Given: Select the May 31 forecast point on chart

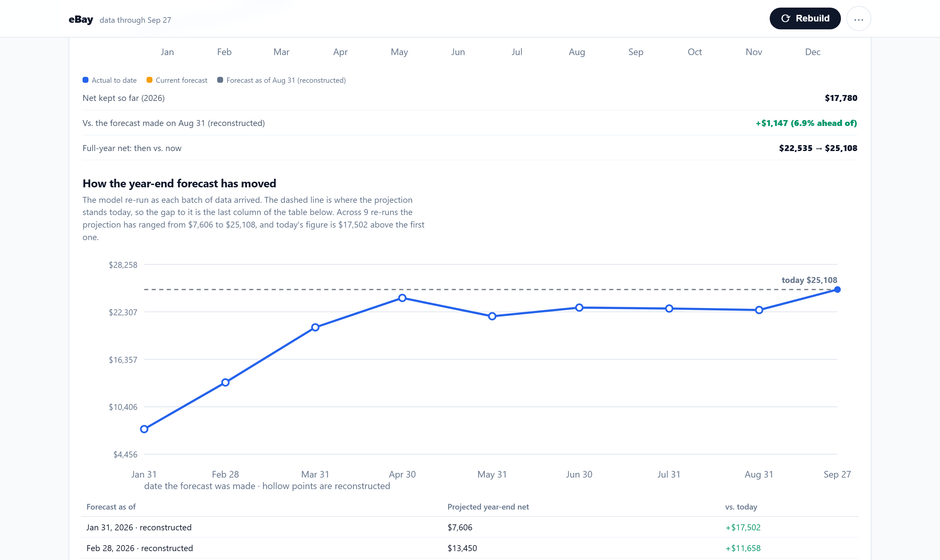Looking at the screenshot, I should point(492,316).
